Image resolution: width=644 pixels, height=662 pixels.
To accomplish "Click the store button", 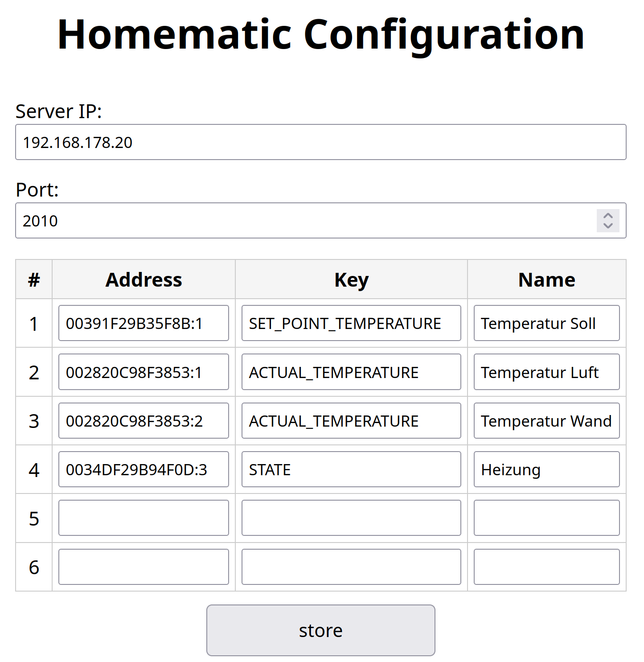I will click(x=320, y=630).
